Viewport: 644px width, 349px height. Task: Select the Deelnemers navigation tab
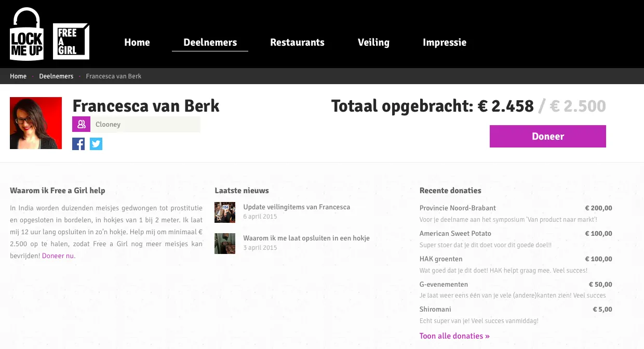[210, 43]
